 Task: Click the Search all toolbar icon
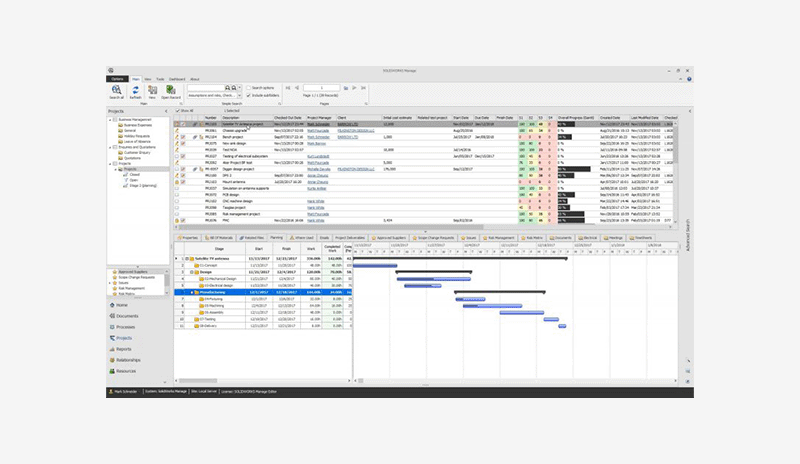click(116, 90)
